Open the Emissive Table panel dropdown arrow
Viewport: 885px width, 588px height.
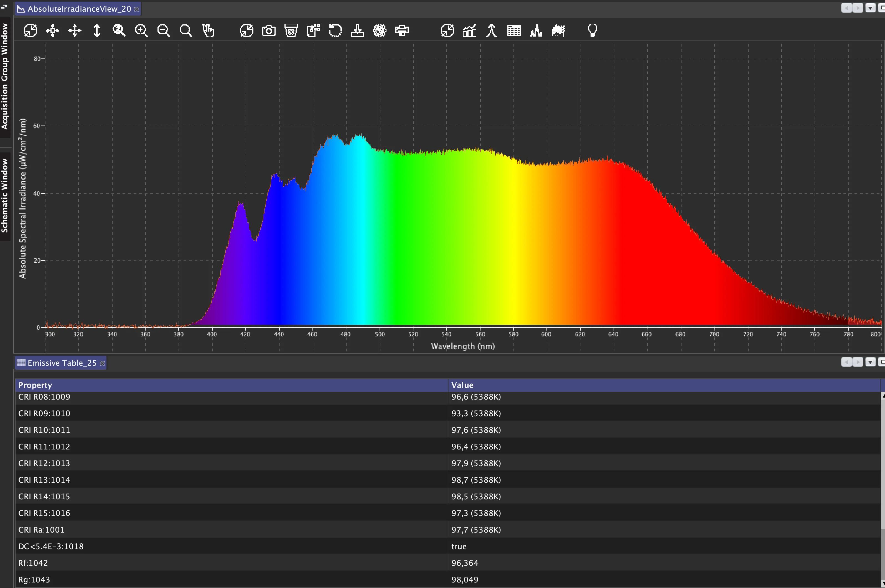pyautogui.click(x=870, y=362)
